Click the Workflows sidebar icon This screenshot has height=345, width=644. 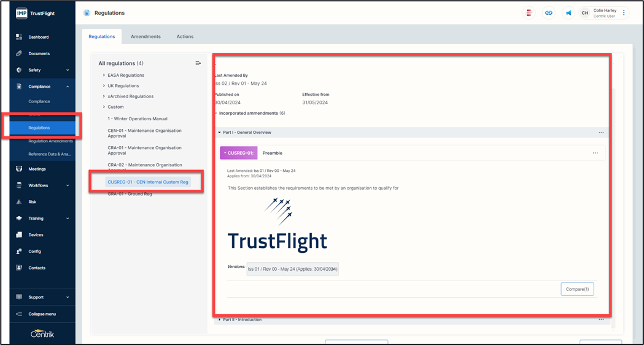[x=19, y=185]
